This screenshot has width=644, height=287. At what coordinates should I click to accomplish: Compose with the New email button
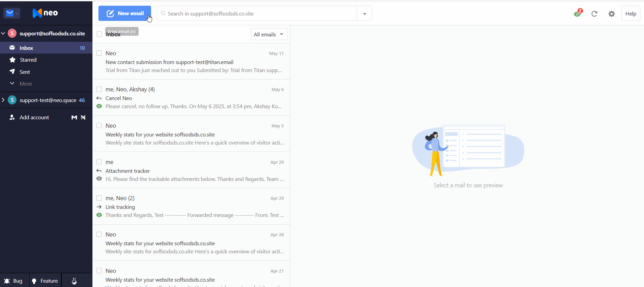pyautogui.click(x=125, y=13)
